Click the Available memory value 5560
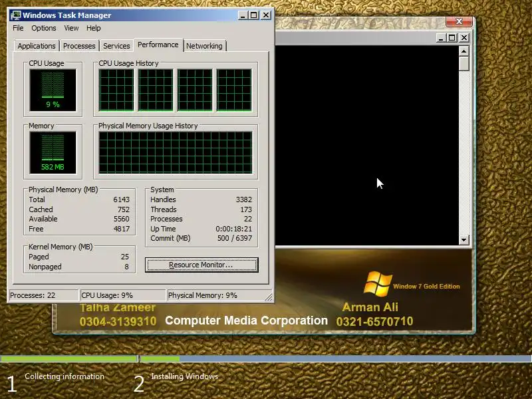The image size is (532, 399). pyautogui.click(x=121, y=219)
